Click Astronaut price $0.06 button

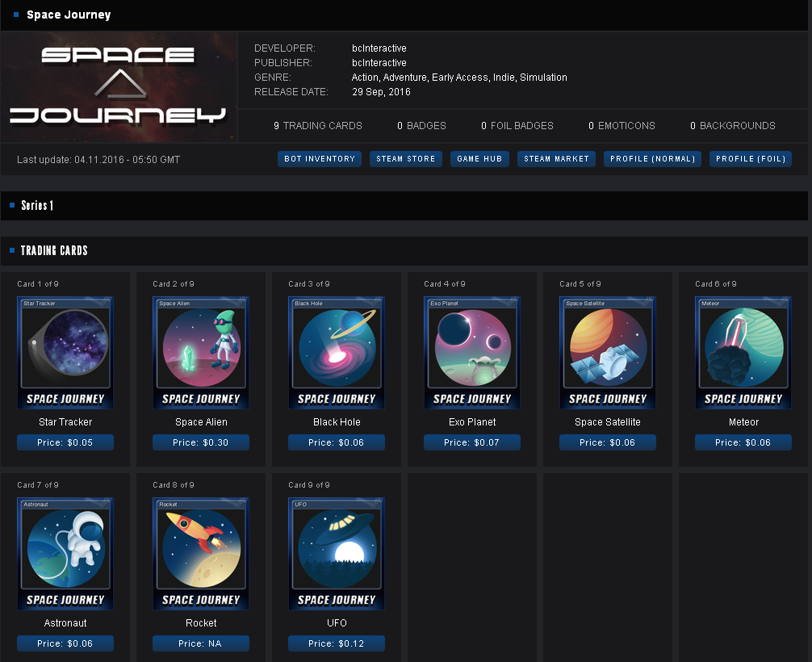pyautogui.click(x=65, y=643)
